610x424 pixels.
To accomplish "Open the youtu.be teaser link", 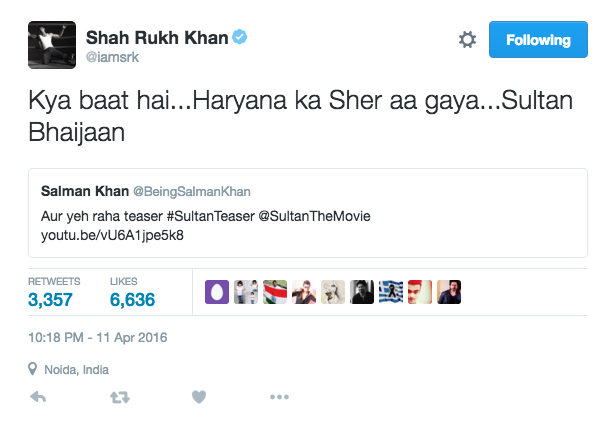I will coord(112,236).
